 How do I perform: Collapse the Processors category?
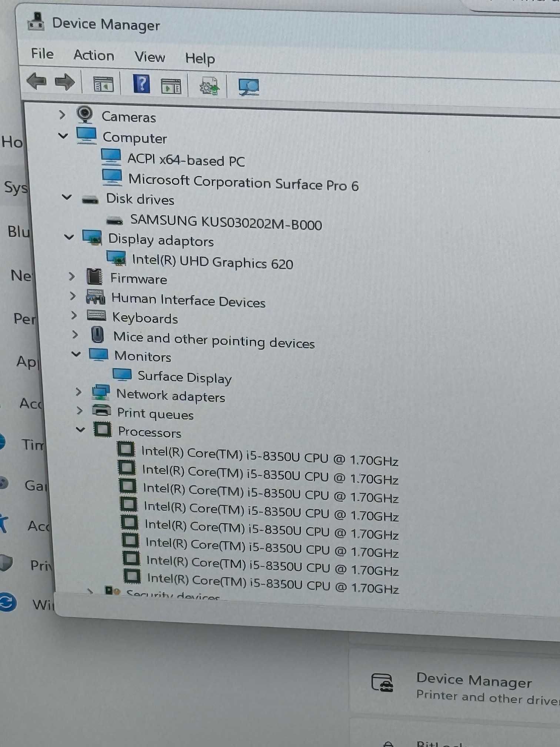[80, 430]
